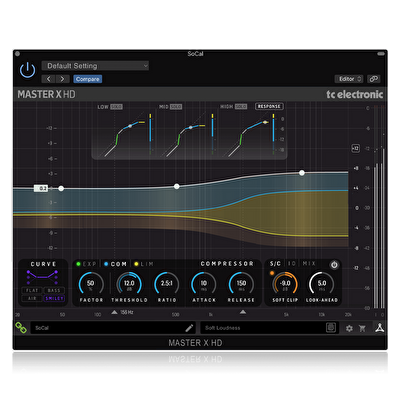
Task: Click the RELEASE knob showing 150 ms
Action: click(x=241, y=284)
